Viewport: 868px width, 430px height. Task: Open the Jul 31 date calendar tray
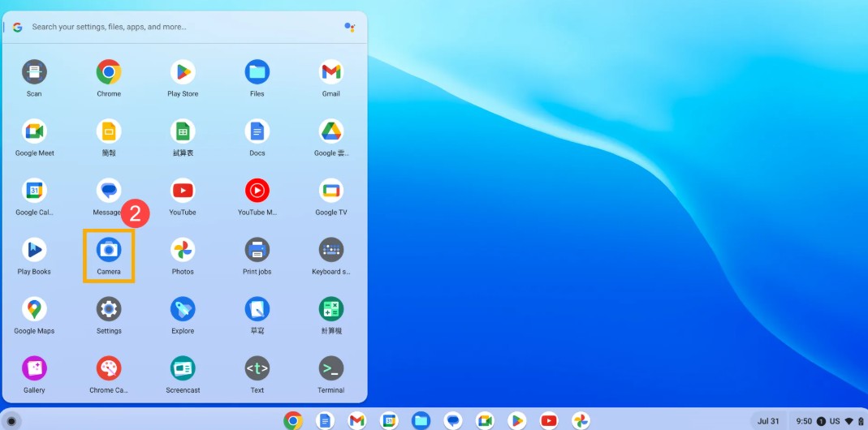pos(768,421)
